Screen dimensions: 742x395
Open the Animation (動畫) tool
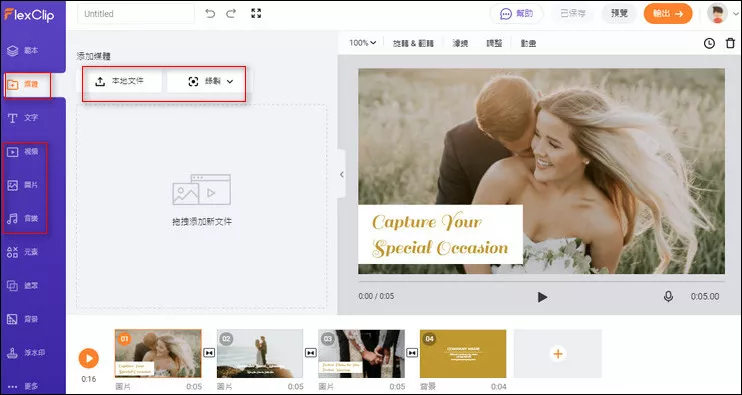click(528, 44)
